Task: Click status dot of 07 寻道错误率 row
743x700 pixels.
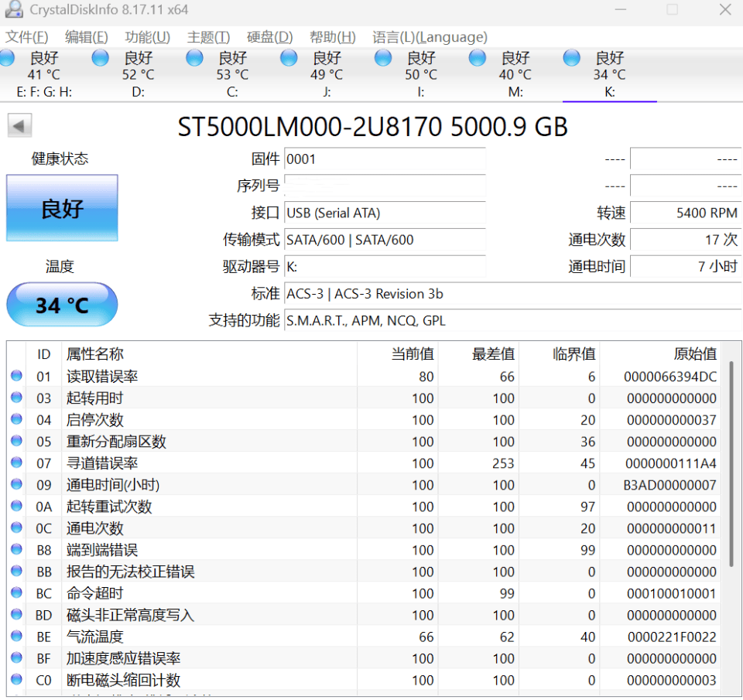Action: (16, 463)
